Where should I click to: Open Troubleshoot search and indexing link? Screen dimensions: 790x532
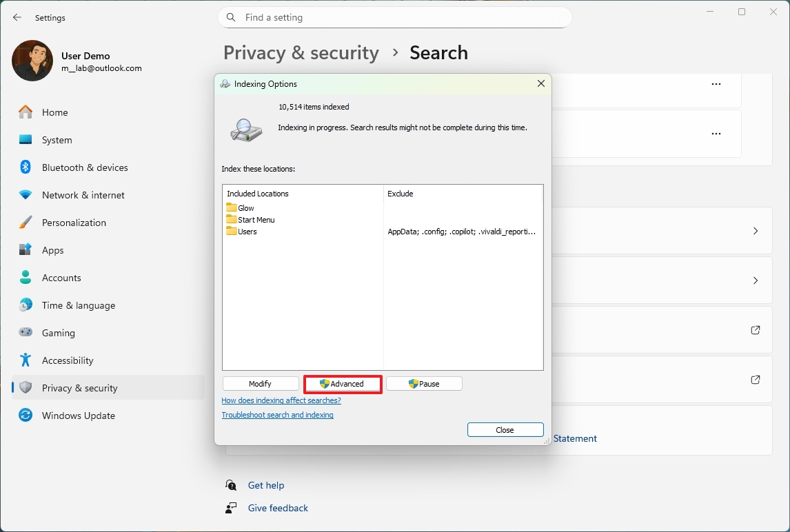click(x=277, y=415)
